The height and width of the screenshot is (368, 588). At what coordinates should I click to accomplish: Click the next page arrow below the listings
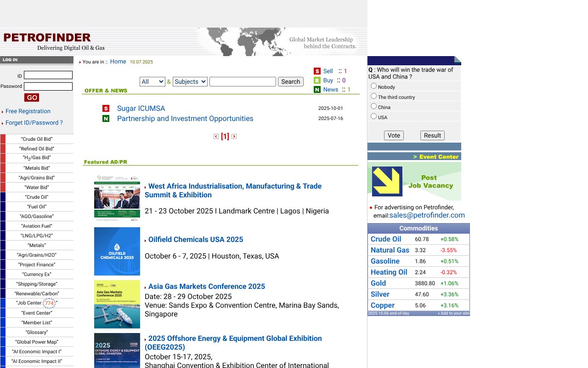pos(234,136)
